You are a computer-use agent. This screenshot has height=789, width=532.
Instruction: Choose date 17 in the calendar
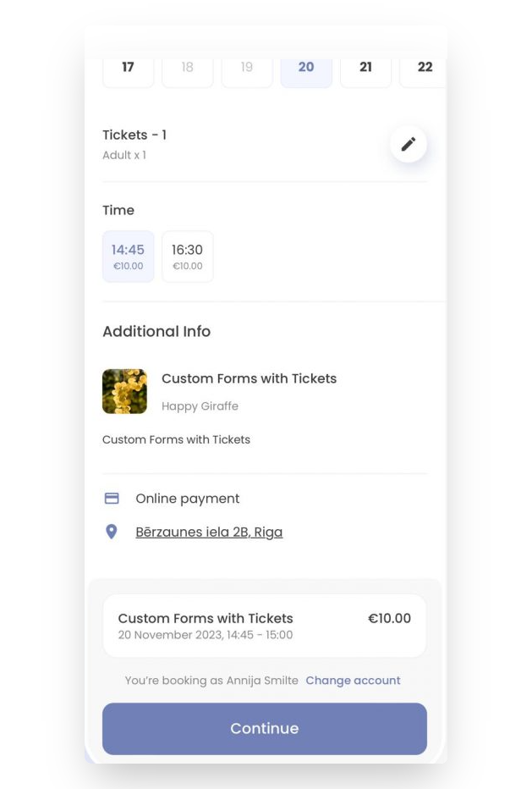pos(129,69)
